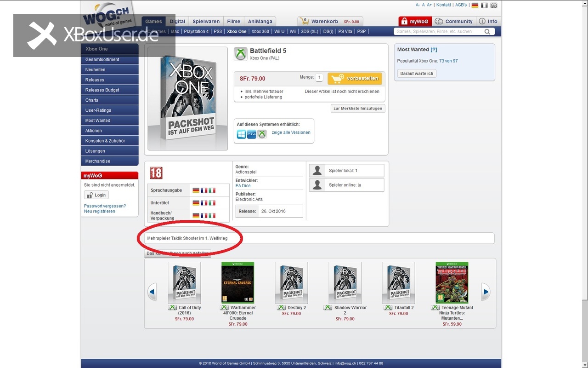This screenshot has height=368, width=588.
Task: Click the Darauf warte ich button
Action: tap(417, 74)
